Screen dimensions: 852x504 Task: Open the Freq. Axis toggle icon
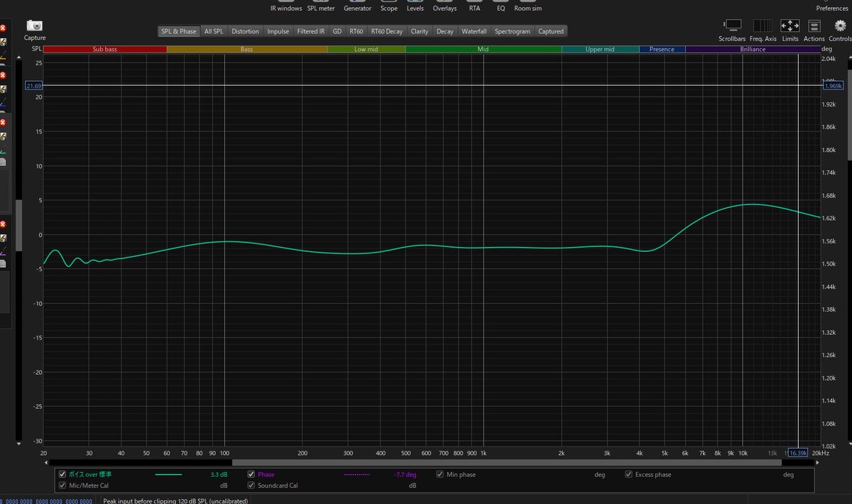coord(763,26)
